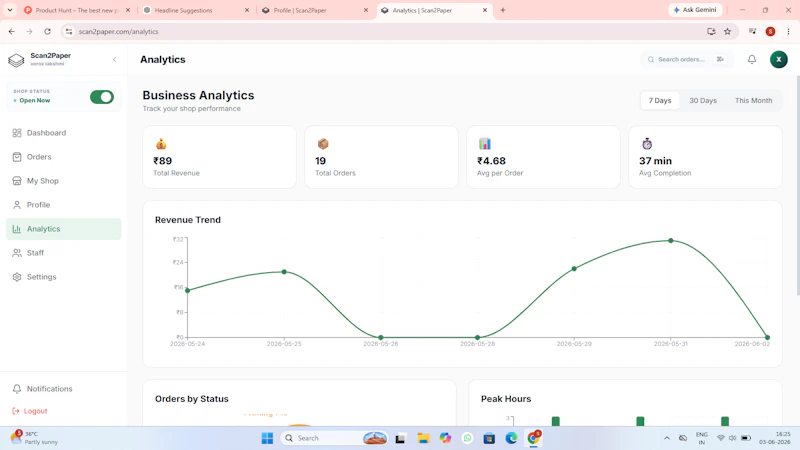Screen dimensions: 800x450
Task: Toggle the Shop Status switch
Action: (x=102, y=97)
